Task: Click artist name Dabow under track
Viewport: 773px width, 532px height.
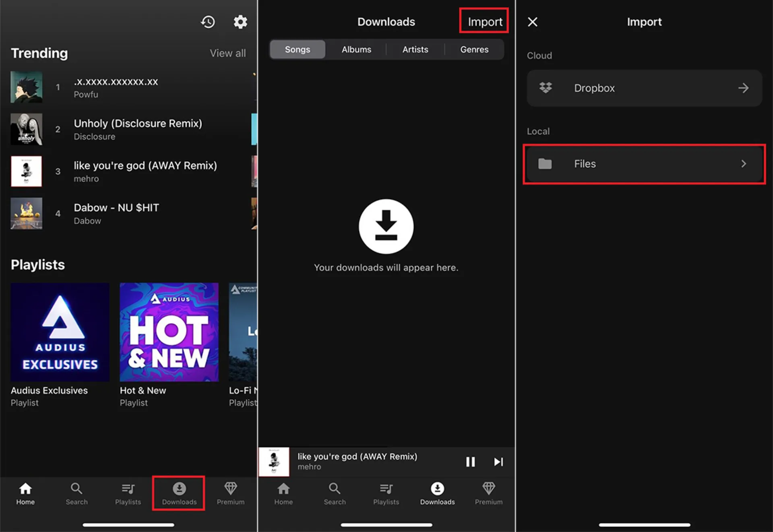Action: coord(87,221)
